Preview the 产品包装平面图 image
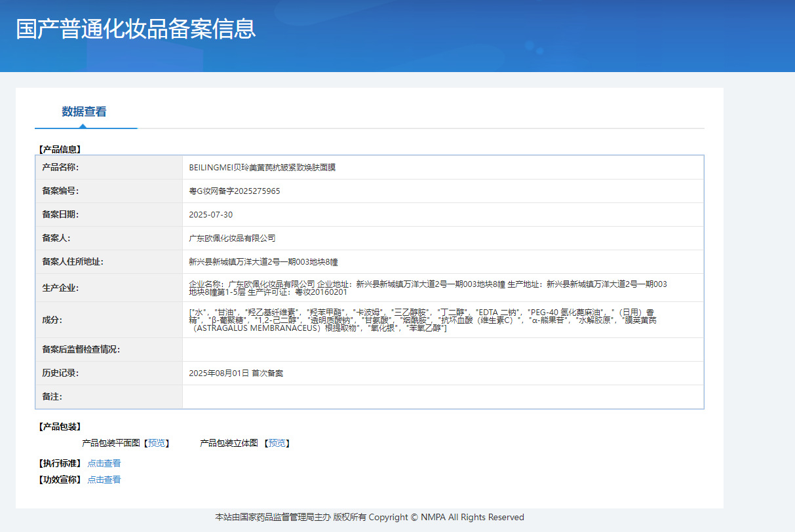 click(x=157, y=444)
